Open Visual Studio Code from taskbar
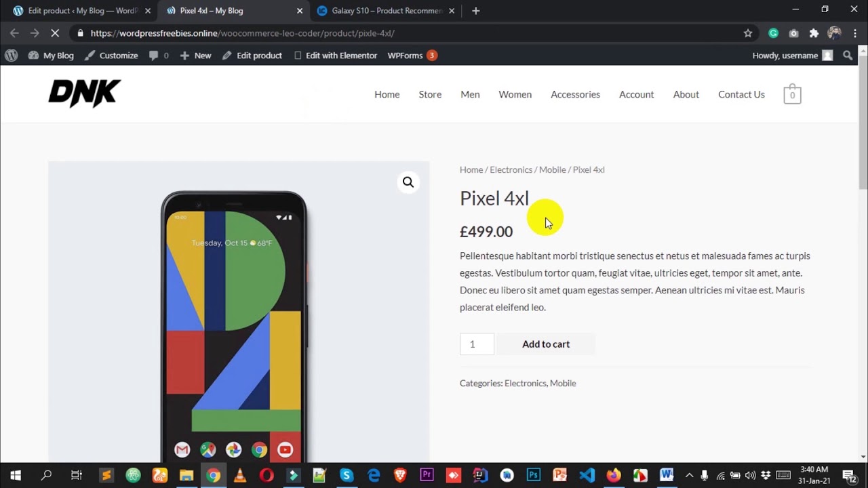This screenshot has width=868, height=488. [x=587, y=475]
